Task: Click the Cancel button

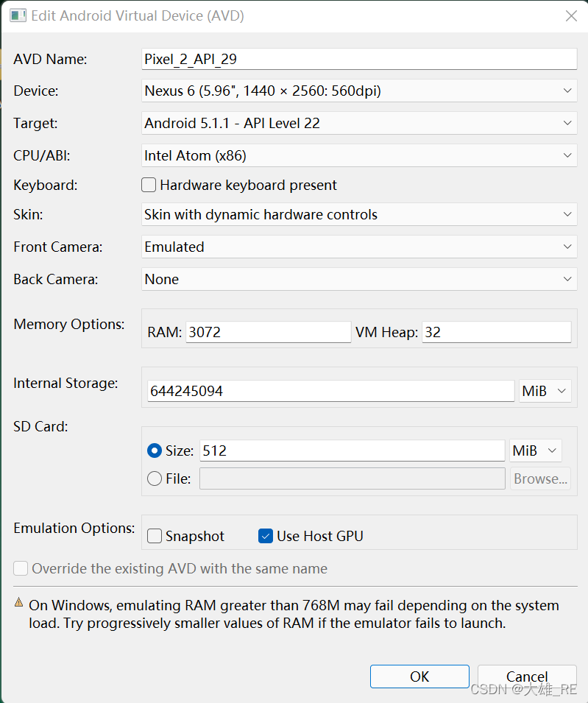Action: coord(527,676)
